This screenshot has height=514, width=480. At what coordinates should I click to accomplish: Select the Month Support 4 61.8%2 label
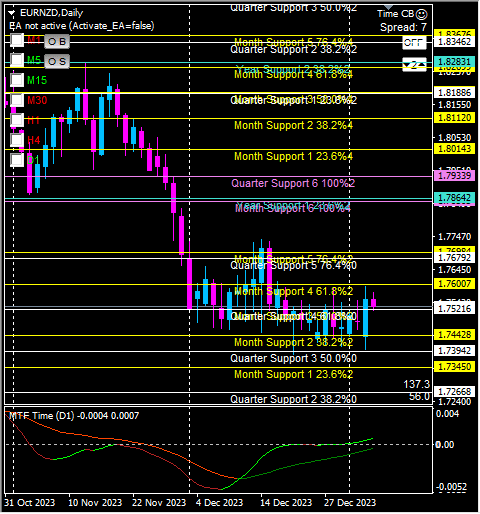point(293,291)
